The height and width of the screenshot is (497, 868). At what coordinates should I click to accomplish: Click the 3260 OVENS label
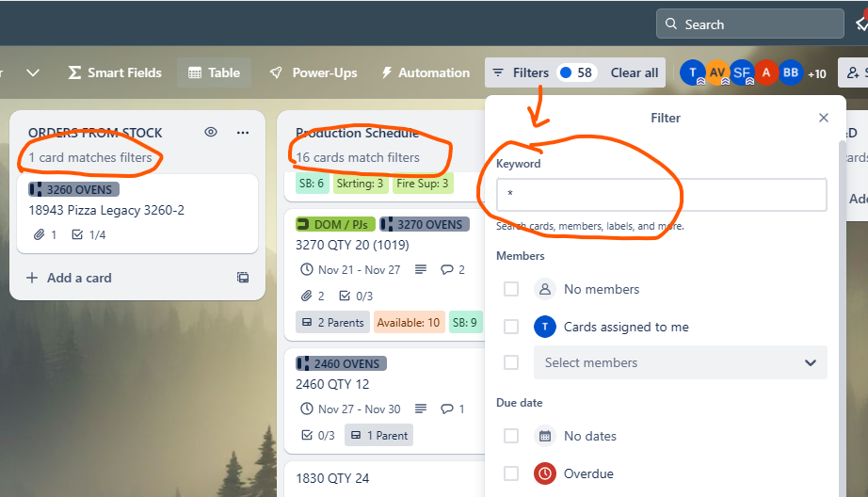[x=73, y=189]
